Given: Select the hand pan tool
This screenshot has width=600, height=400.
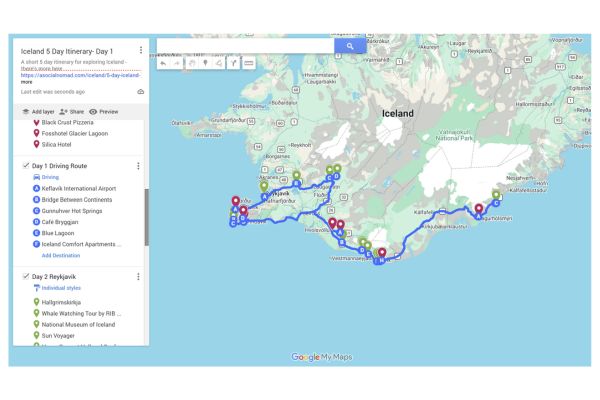Looking at the screenshot, I should tap(192, 63).
